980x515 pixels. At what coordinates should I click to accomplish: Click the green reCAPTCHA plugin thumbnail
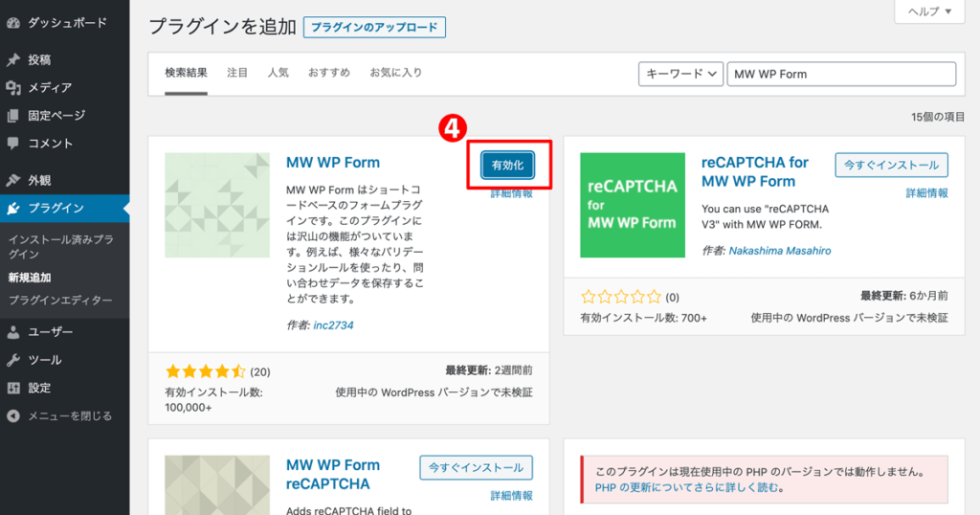632,205
